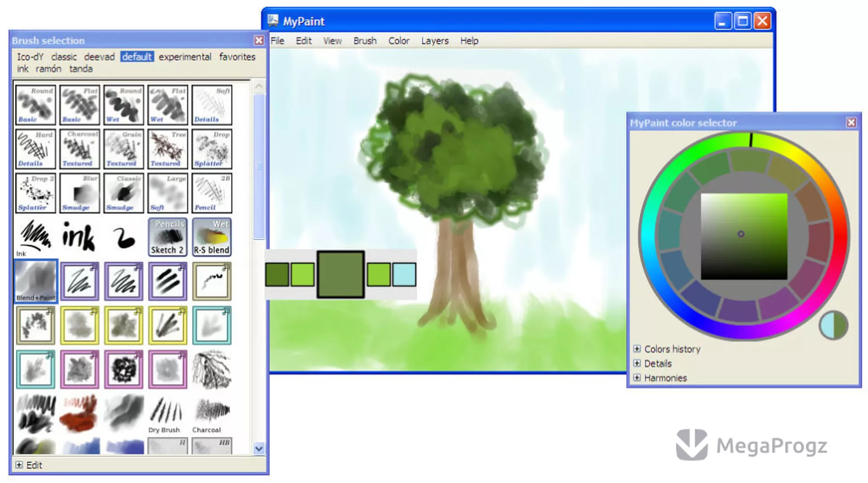Image resolution: width=868 pixels, height=483 pixels.
Task: Open the Color menu
Action: [x=399, y=41]
